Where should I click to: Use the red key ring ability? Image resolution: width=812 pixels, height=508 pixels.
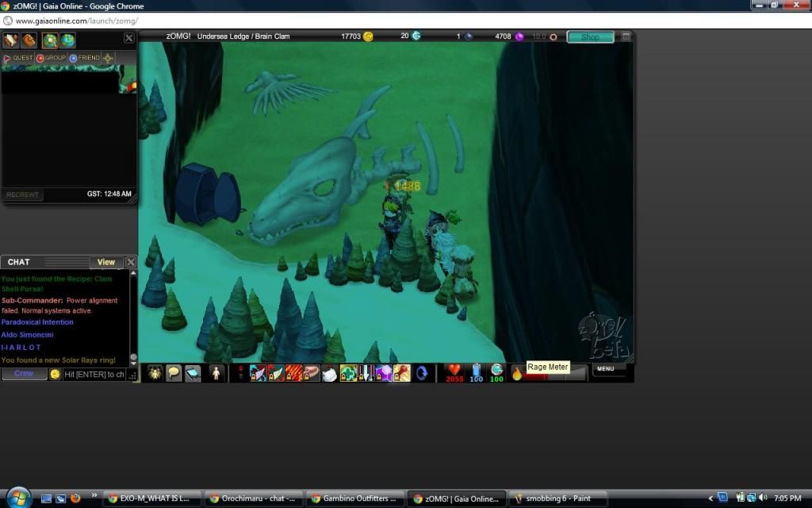coord(402,373)
